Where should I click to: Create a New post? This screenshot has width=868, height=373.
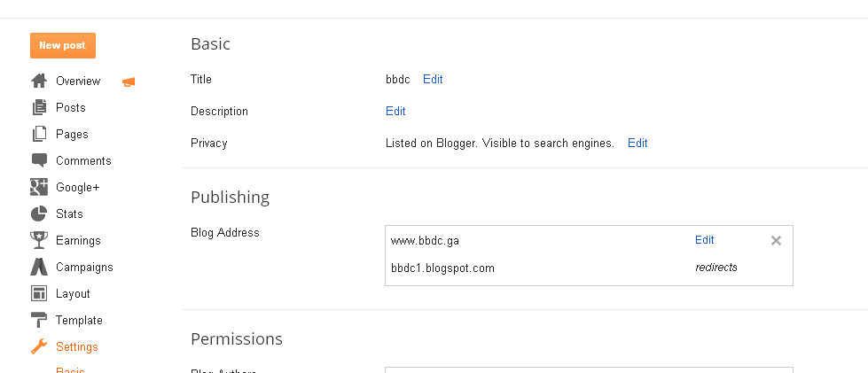tap(63, 45)
